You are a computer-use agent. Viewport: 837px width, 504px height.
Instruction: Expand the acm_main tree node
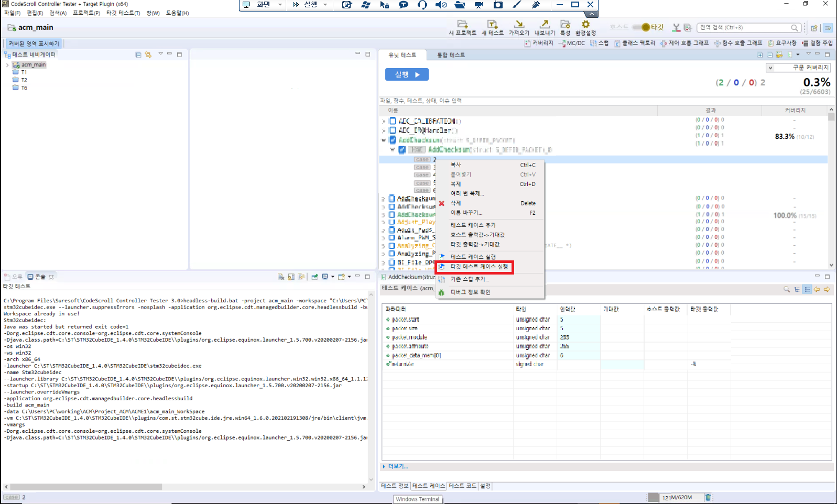point(7,65)
